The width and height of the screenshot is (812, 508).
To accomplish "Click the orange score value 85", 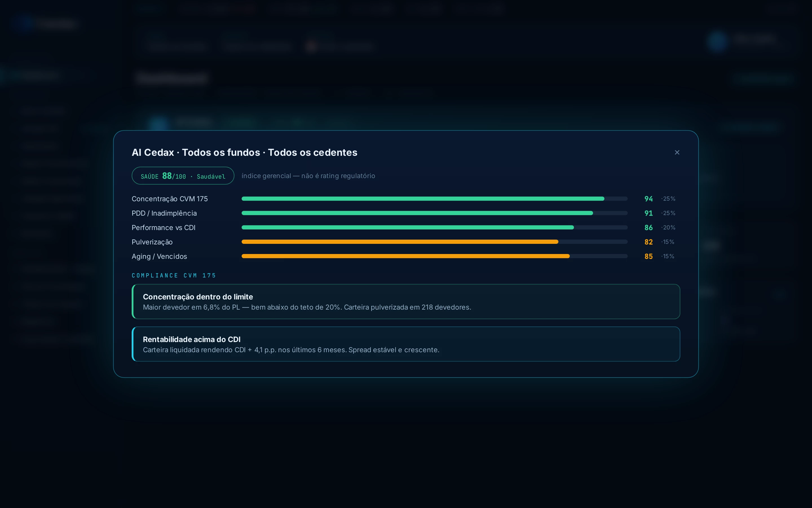I will coord(648,256).
